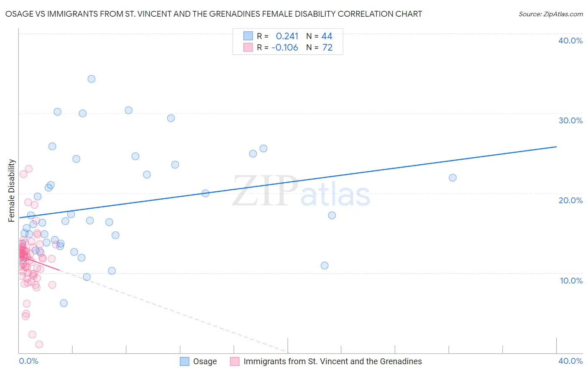Click the pink swatch beside R = -0.106

(x=248, y=47)
